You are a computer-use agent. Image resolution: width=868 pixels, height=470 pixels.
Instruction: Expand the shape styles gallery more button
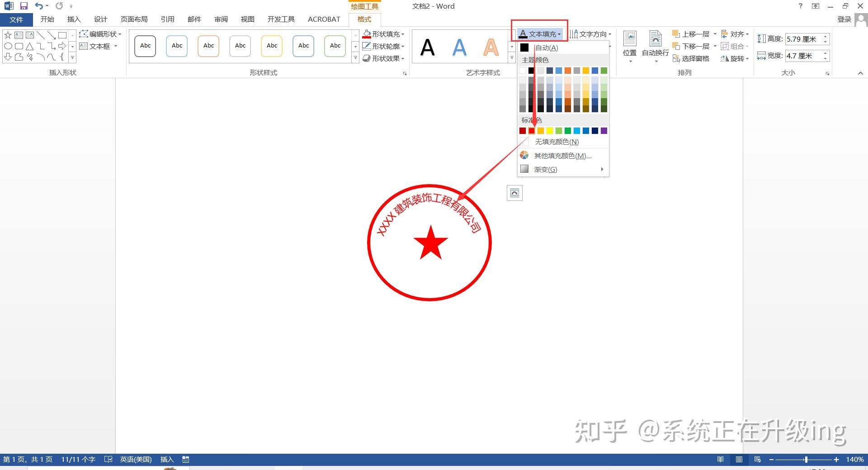355,58
